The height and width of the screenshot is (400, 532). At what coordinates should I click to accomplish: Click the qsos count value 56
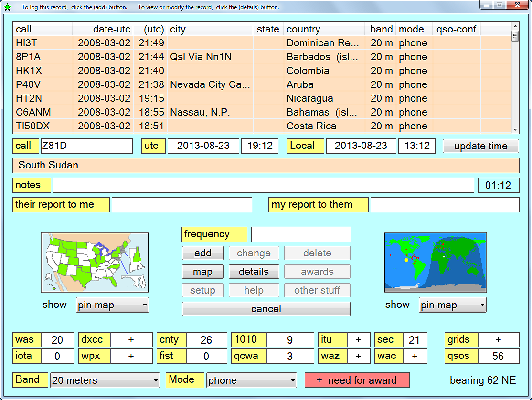[x=499, y=356]
